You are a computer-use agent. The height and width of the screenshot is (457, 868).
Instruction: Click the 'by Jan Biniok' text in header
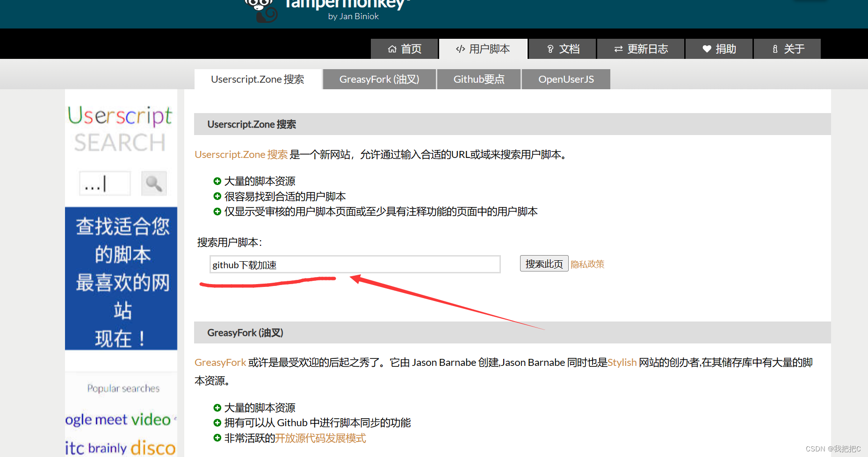(354, 16)
